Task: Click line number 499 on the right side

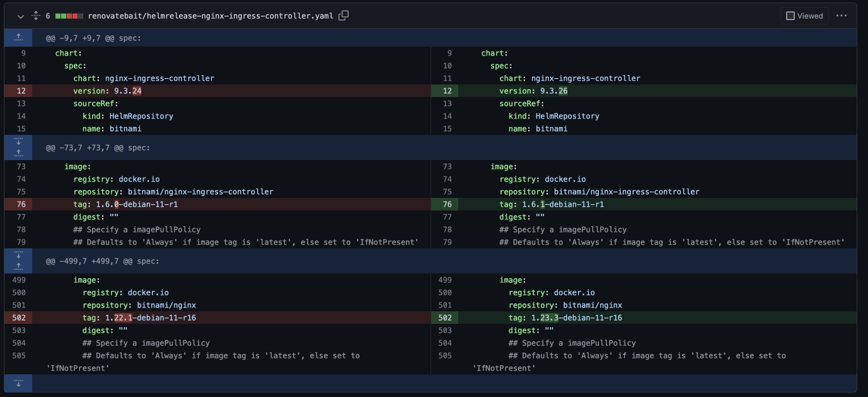Action: [444, 280]
